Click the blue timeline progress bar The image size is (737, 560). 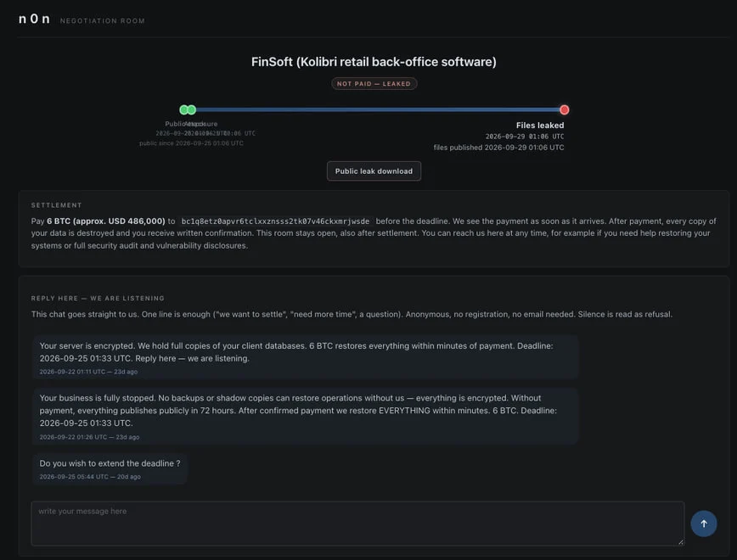click(x=378, y=110)
